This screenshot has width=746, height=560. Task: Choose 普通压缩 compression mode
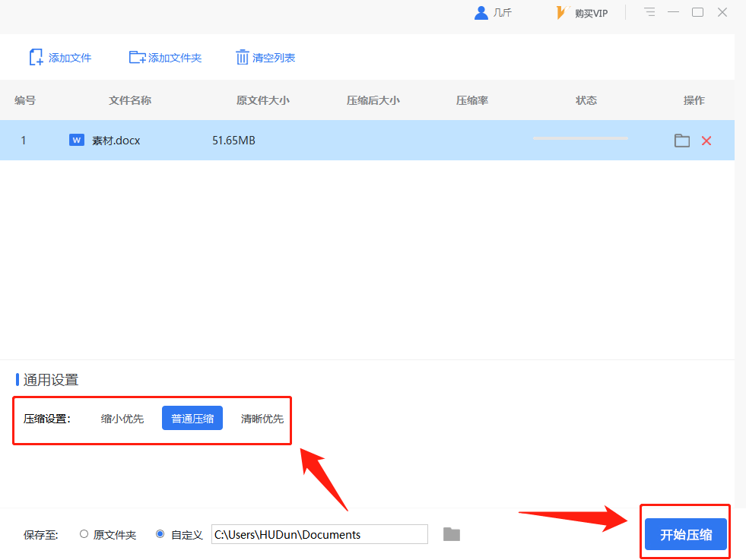pos(192,418)
